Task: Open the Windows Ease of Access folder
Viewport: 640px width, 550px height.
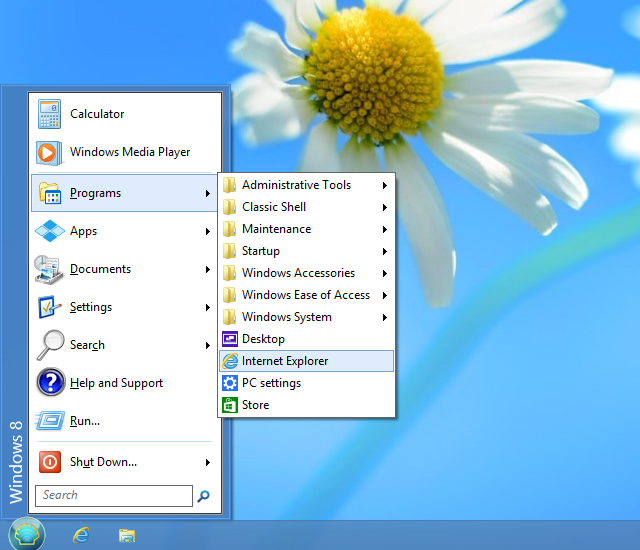Action: pyautogui.click(x=305, y=295)
